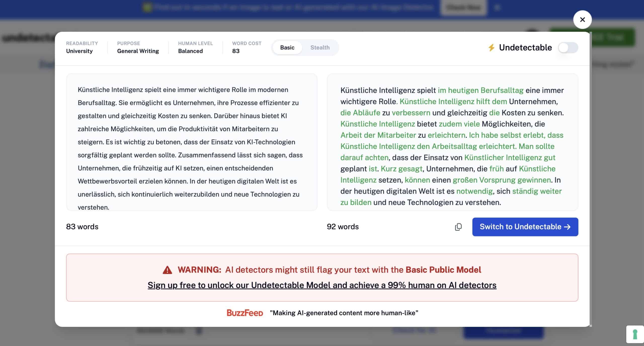Screen dimensions: 644x346
Task: Close the humanizer results modal
Action: [x=582, y=20]
